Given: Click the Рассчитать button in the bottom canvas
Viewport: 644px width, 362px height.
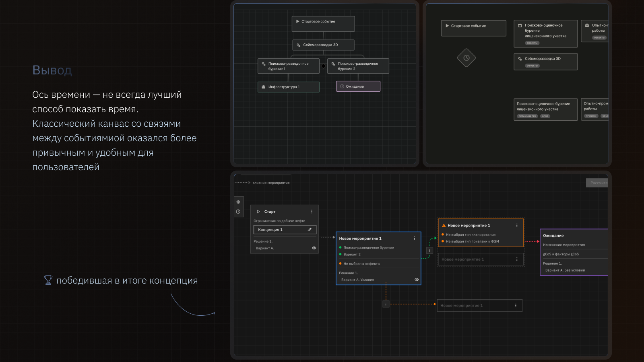Looking at the screenshot, I should (597, 183).
